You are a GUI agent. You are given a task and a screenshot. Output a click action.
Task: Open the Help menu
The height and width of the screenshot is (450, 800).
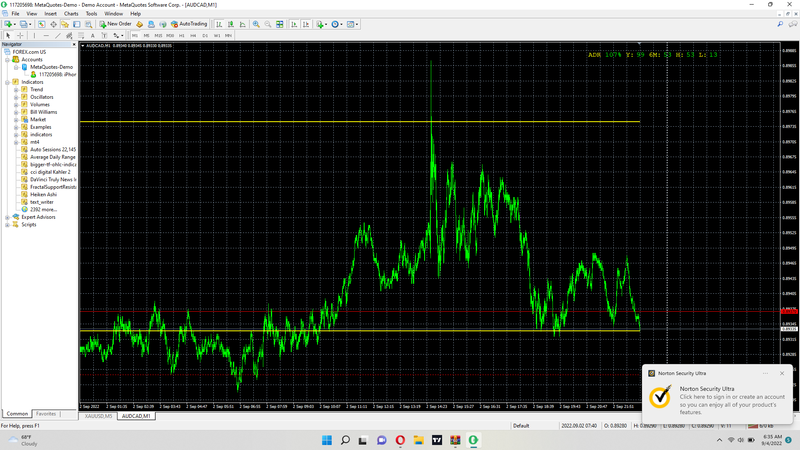[135, 14]
